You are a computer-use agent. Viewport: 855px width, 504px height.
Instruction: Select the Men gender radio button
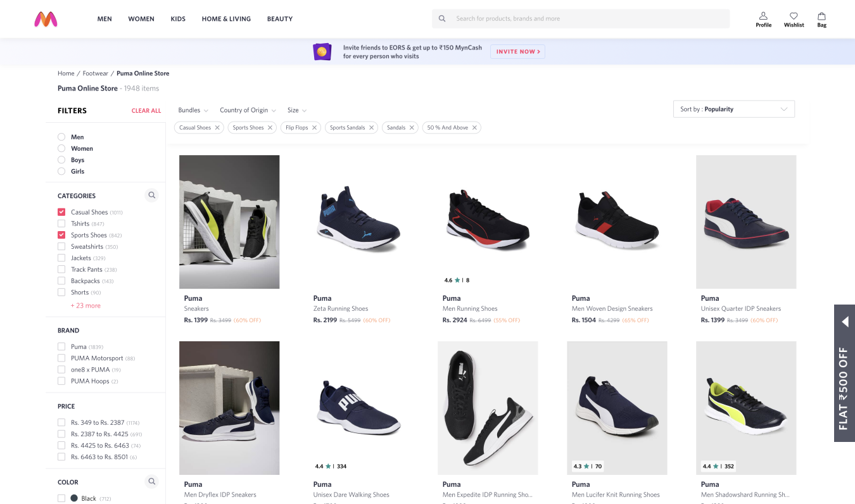[x=61, y=137]
